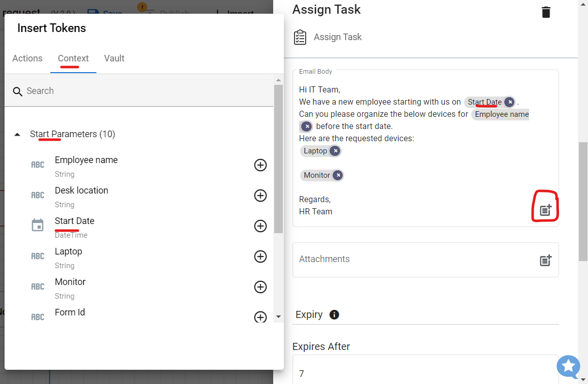This screenshot has height=384, width=588.
Task: Switch to the Vault tab
Action: click(114, 58)
